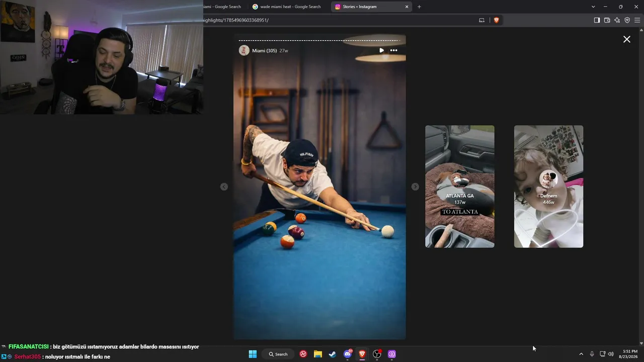Open the network tray icon
Image resolution: width=644 pixels, height=362 pixels.
[602, 354]
